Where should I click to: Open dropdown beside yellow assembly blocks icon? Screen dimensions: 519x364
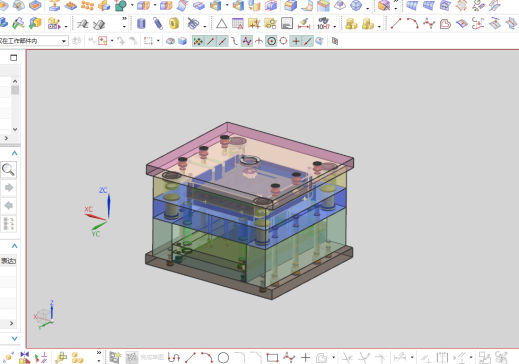tap(379, 26)
